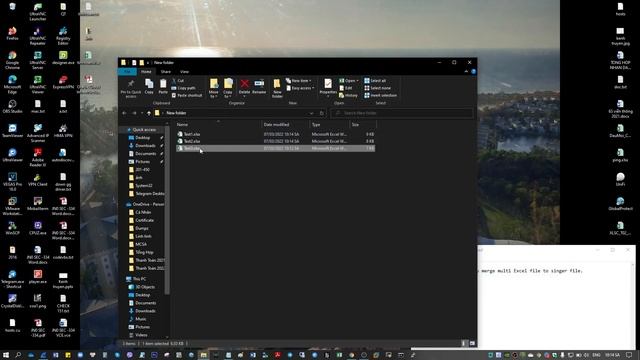
Task: Create a New folder from the ribbon
Action: click(x=277, y=88)
